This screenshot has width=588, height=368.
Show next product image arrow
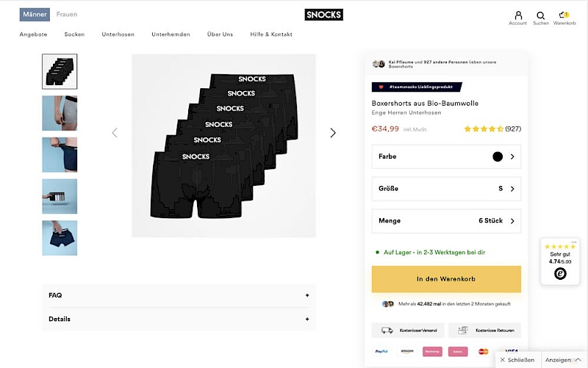(332, 133)
